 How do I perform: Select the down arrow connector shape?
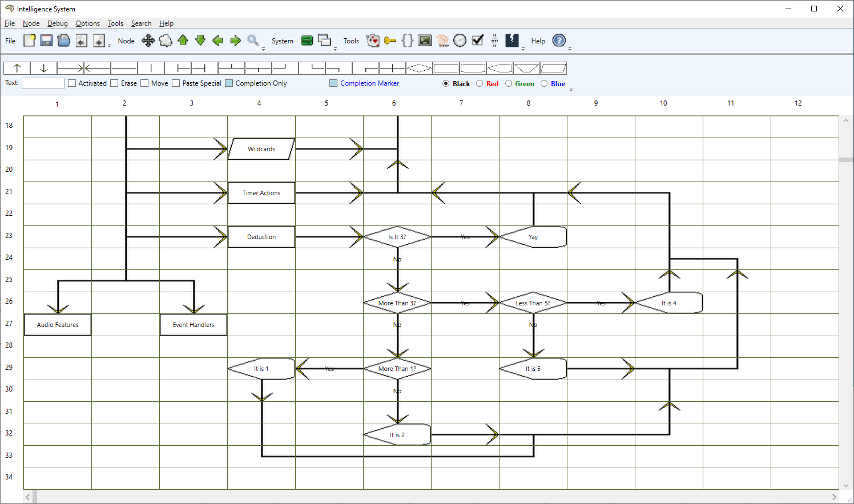43,68
